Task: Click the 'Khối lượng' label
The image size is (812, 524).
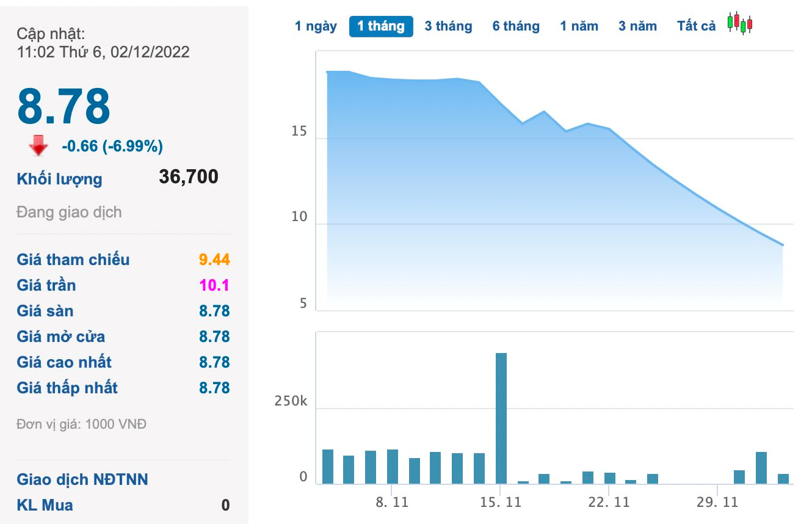Action: [x=59, y=178]
